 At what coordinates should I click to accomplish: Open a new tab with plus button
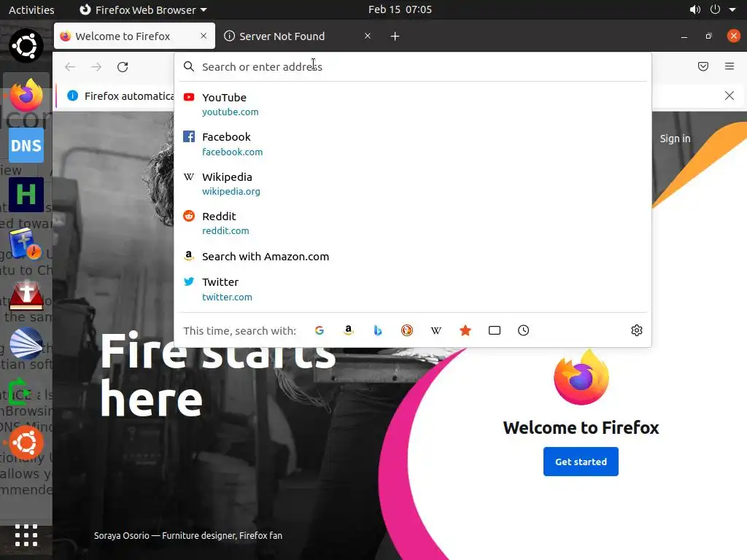click(x=395, y=36)
